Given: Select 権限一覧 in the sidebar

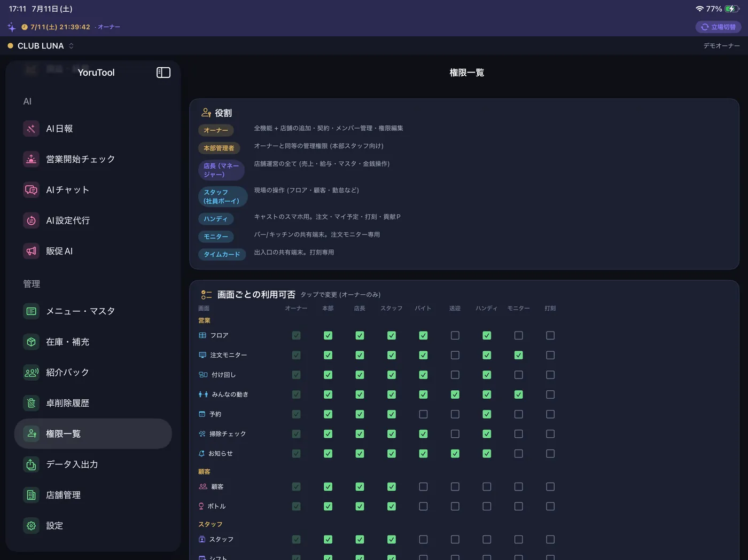Looking at the screenshot, I should click(x=93, y=434).
